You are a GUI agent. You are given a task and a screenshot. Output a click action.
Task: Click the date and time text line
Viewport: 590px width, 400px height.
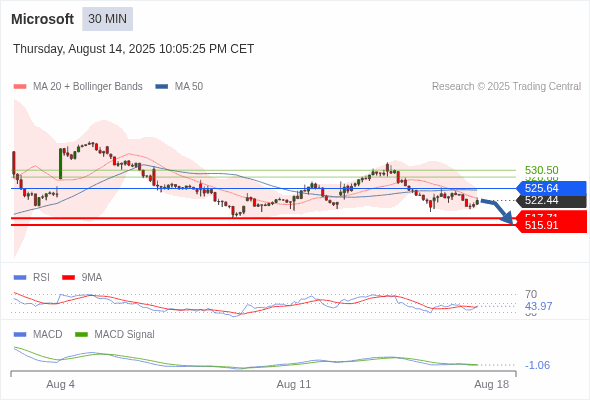[x=134, y=49]
